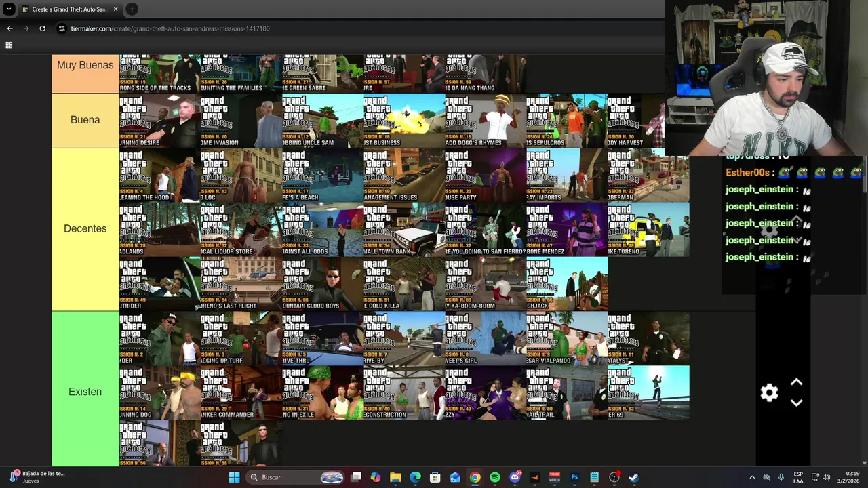868x488 pixels.
Task: Select the Gray Imports mission thumbnail
Action: (x=567, y=175)
